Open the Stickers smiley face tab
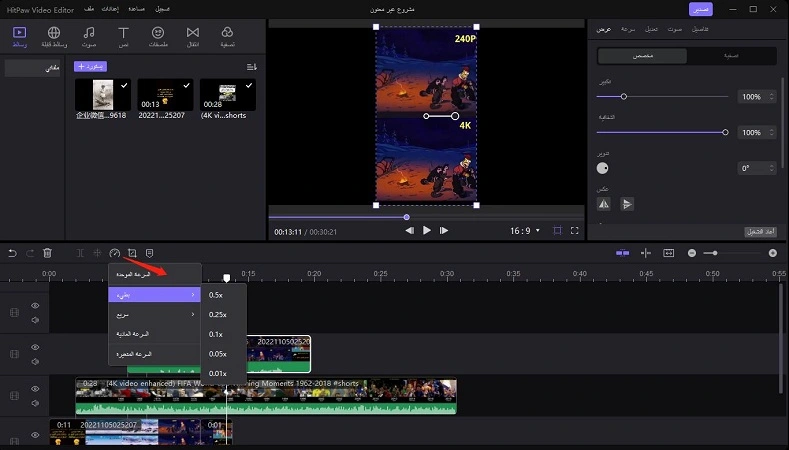789x450 pixels. (x=158, y=37)
